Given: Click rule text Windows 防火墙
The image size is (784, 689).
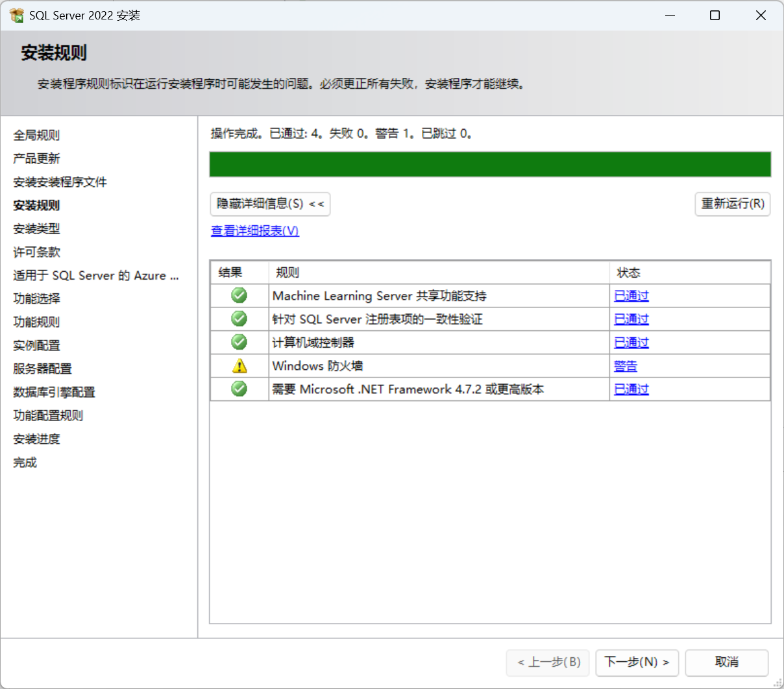Looking at the screenshot, I should pyautogui.click(x=317, y=366).
